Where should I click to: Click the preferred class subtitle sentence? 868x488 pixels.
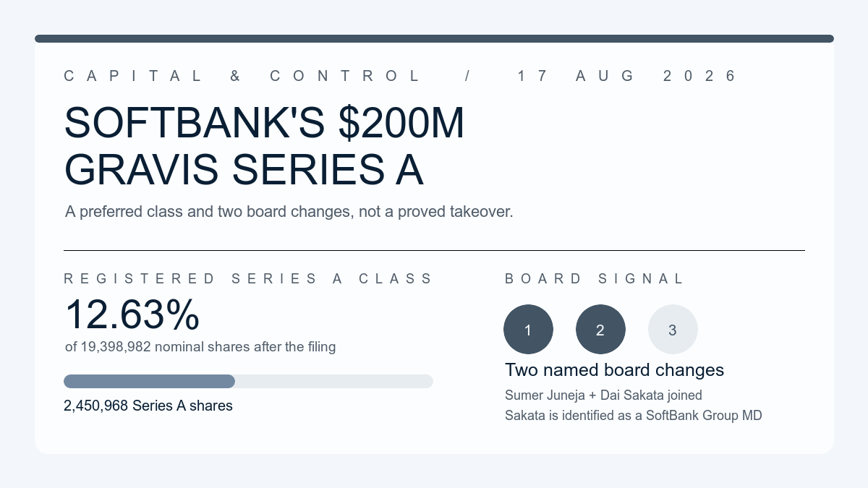coord(289,212)
